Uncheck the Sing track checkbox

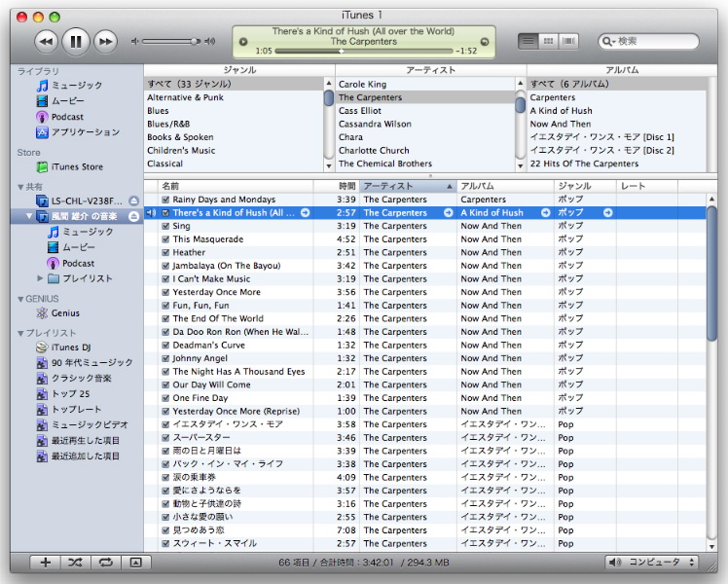point(165,226)
